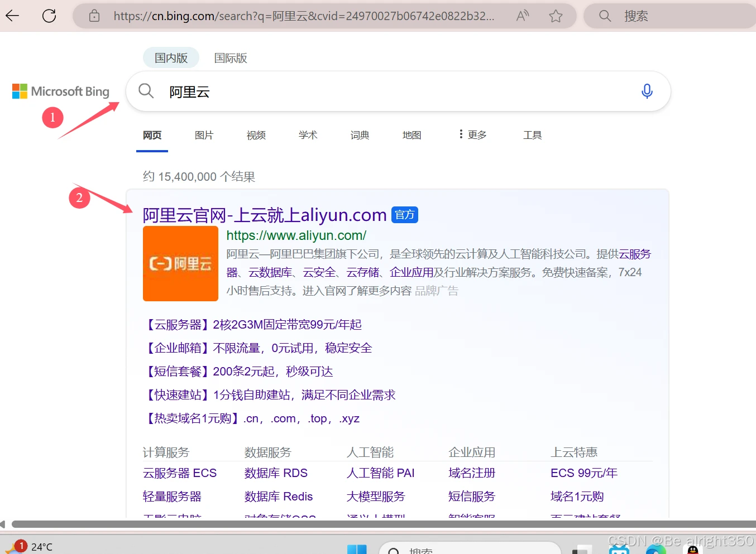Open 短信服务 link
Screen dimensions: 756x554
coord(472,497)
